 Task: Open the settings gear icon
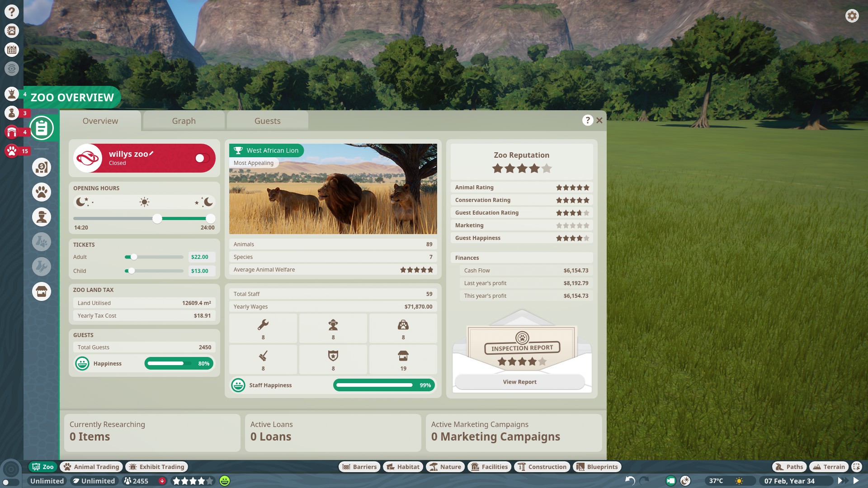[x=852, y=16]
